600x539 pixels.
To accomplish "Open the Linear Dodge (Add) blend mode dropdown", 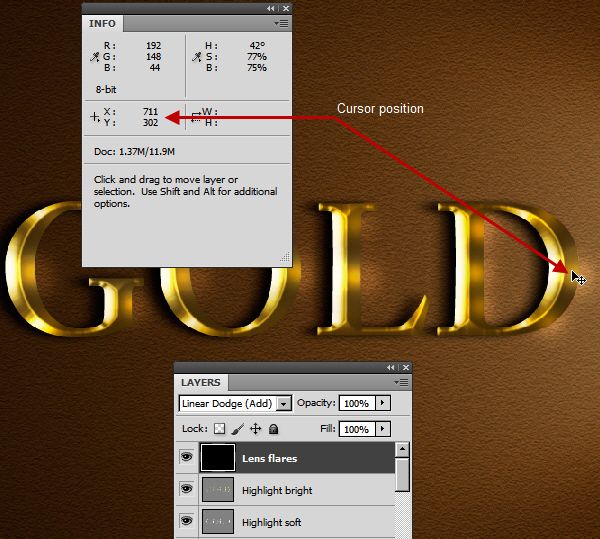I will 284,404.
